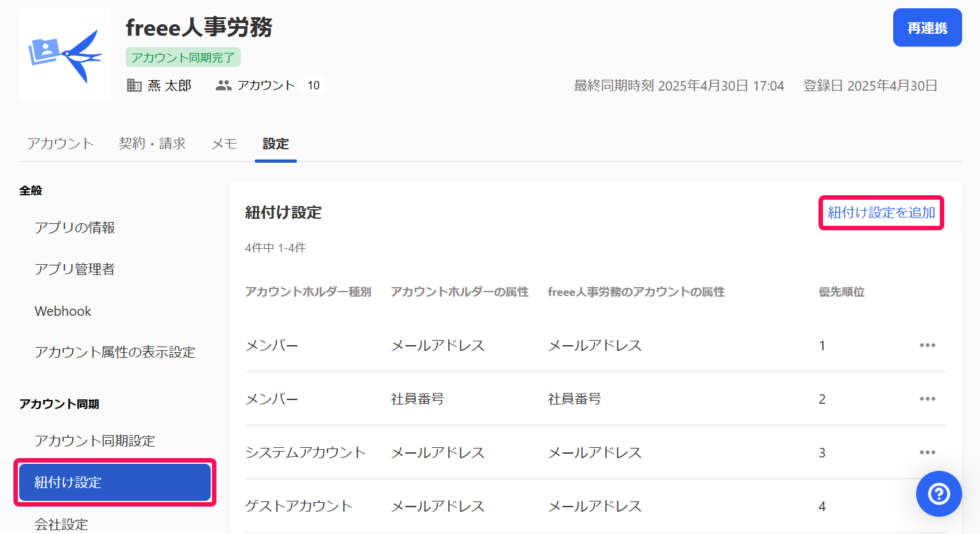980x534 pixels.
Task: Open アカウント属性の表示設定 in the sidebar
Action: (115, 352)
